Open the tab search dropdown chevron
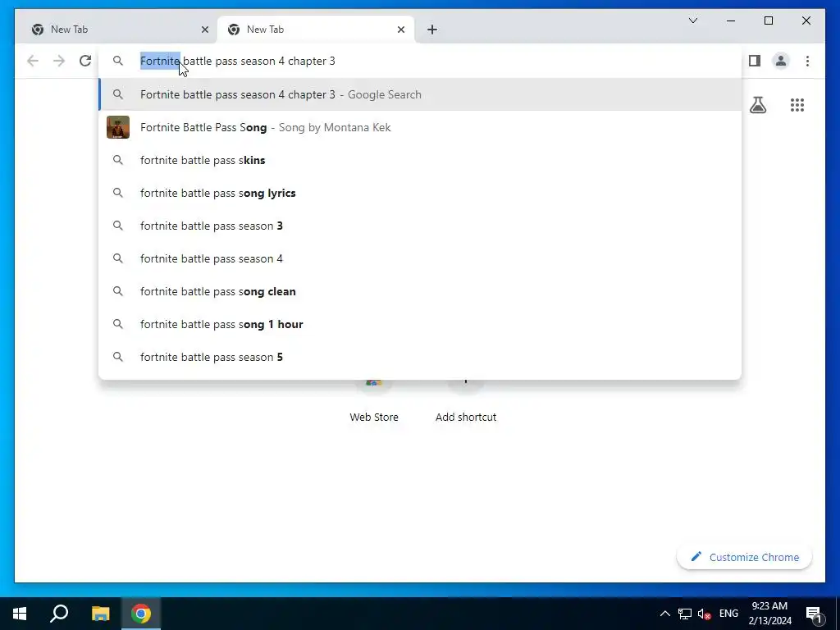The height and width of the screenshot is (630, 840). click(692, 21)
